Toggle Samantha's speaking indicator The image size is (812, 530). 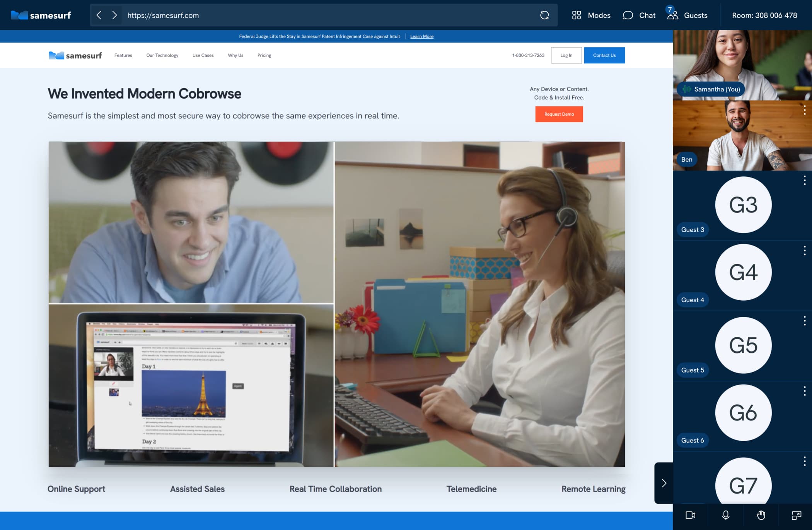[x=686, y=89]
